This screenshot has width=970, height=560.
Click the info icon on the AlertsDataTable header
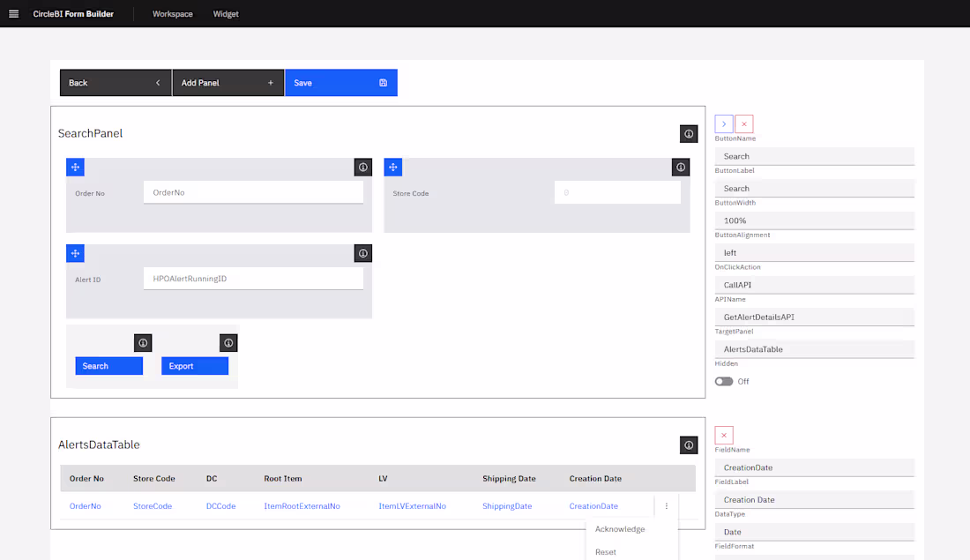point(689,445)
